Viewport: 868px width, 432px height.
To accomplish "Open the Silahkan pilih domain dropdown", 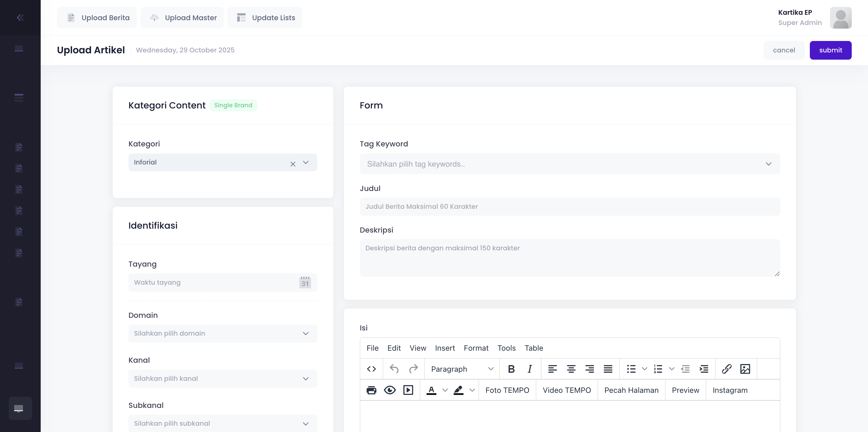I will [223, 333].
